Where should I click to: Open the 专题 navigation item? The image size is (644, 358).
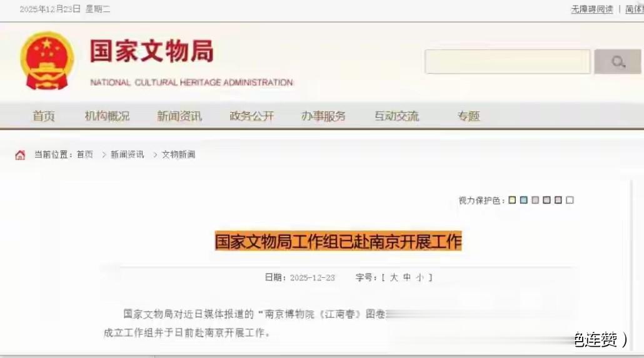[469, 116]
